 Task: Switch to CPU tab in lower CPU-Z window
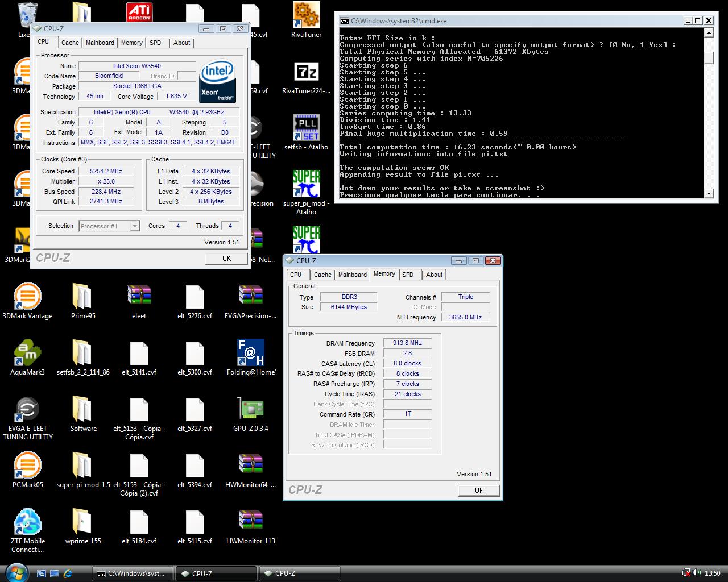296,275
